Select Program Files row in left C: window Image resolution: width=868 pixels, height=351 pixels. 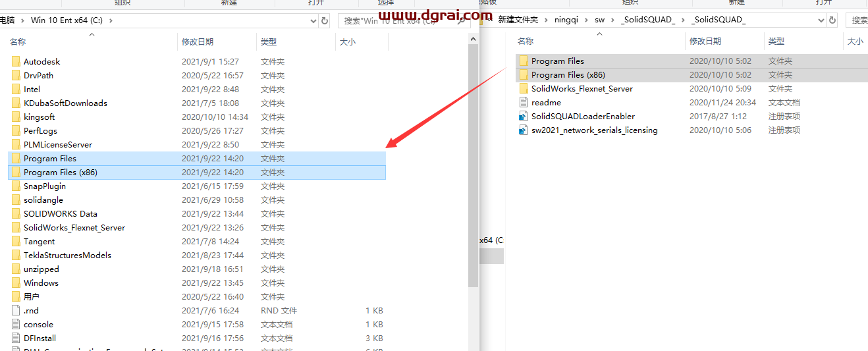pyautogui.click(x=197, y=159)
